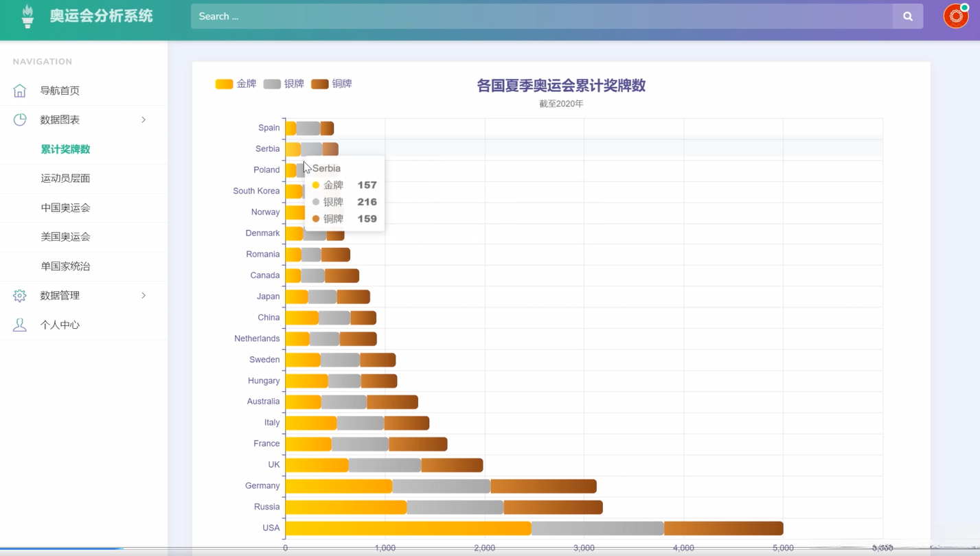The width and height of the screenshot is (980, 556).
Task: Click the USA gold medal bar segment
Action: click(x=409, y=528)
